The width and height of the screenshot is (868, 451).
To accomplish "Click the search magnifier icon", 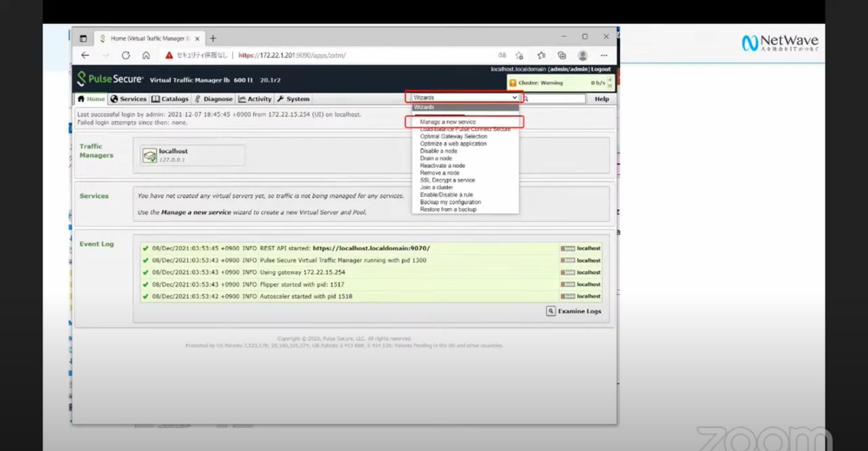I will (x=526, y=99).
